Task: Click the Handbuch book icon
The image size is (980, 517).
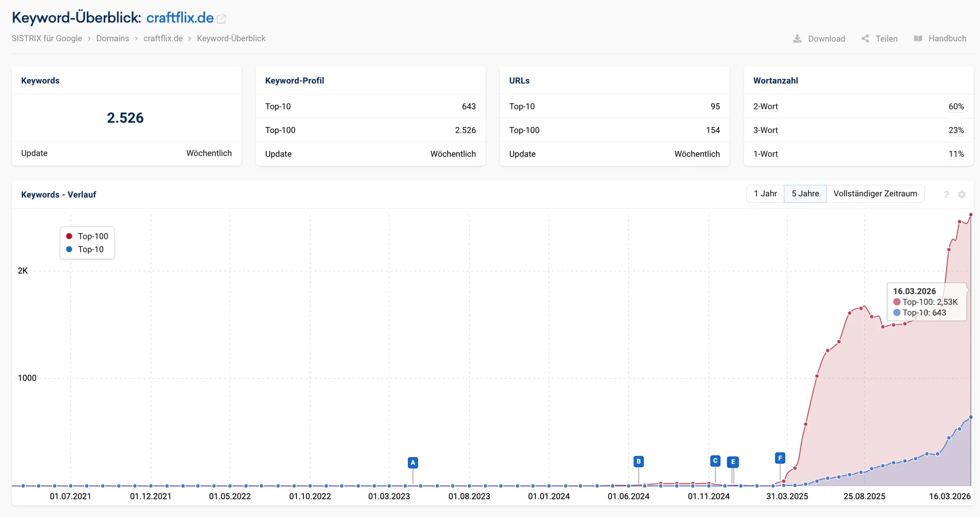Action: pyautogui.click(x=918, y=38)
